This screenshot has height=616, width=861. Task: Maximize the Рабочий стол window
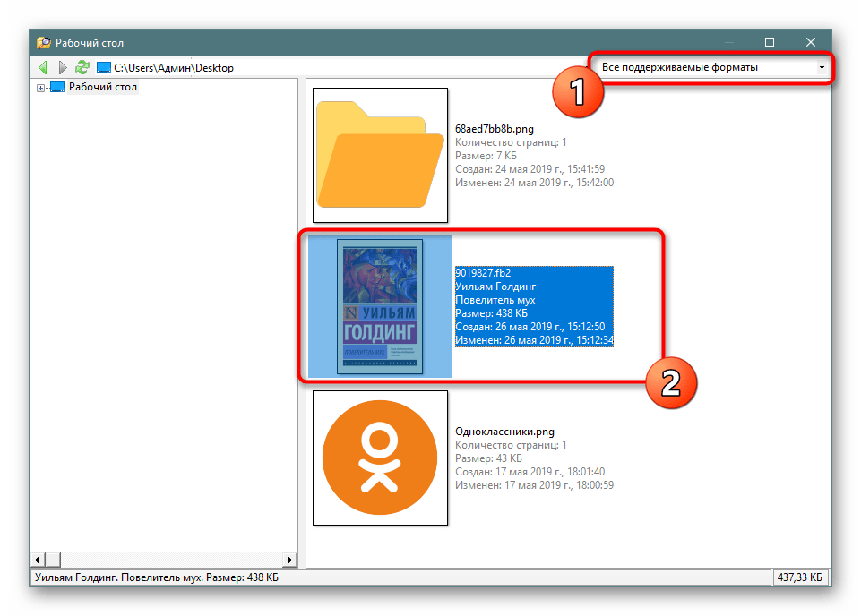[x=770, y=42]
